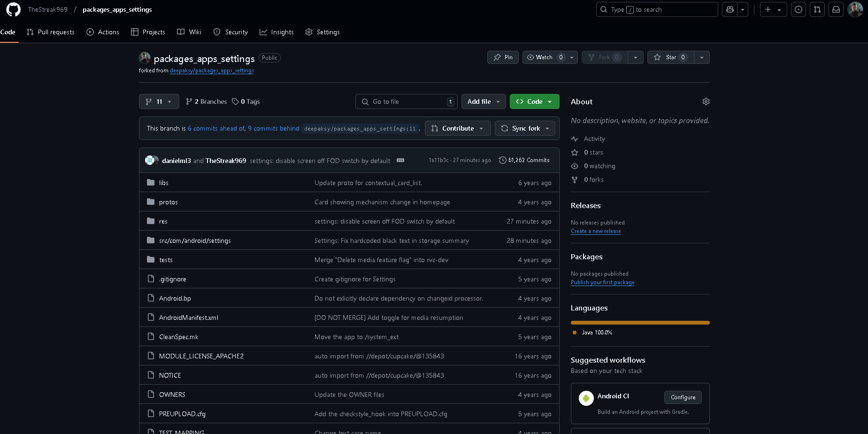Open the 61,262 Commits history
This screenshot has width=868, height=434.
(x=524, y=160)
